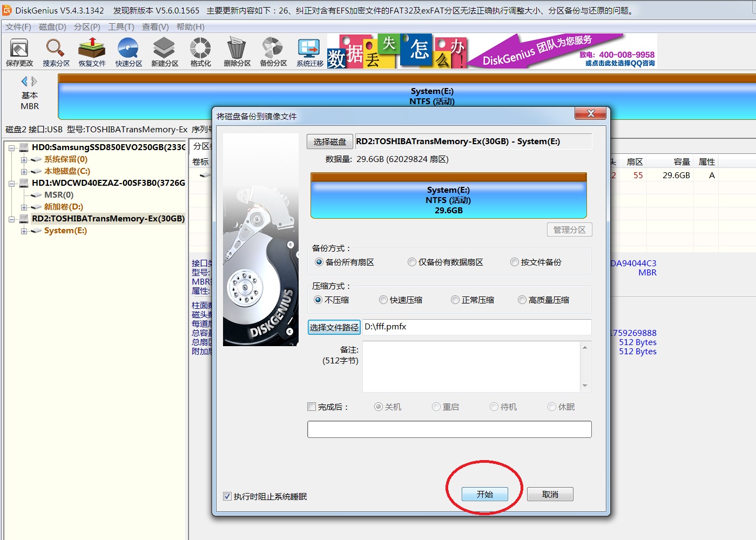
Task: Select the 仅备份有数据扇区 radio option
Action: tap(412, 262)
